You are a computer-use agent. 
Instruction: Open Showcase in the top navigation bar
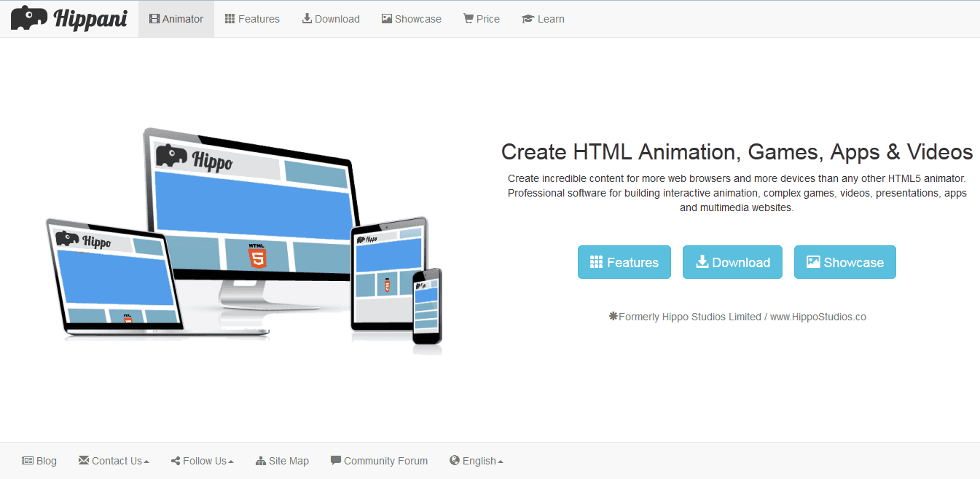pos(412,19)
